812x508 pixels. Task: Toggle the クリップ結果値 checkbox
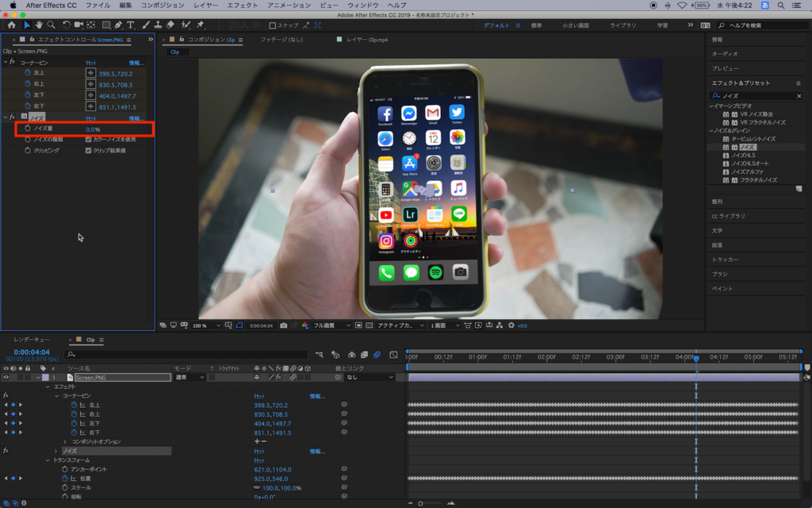click(88, 150)
